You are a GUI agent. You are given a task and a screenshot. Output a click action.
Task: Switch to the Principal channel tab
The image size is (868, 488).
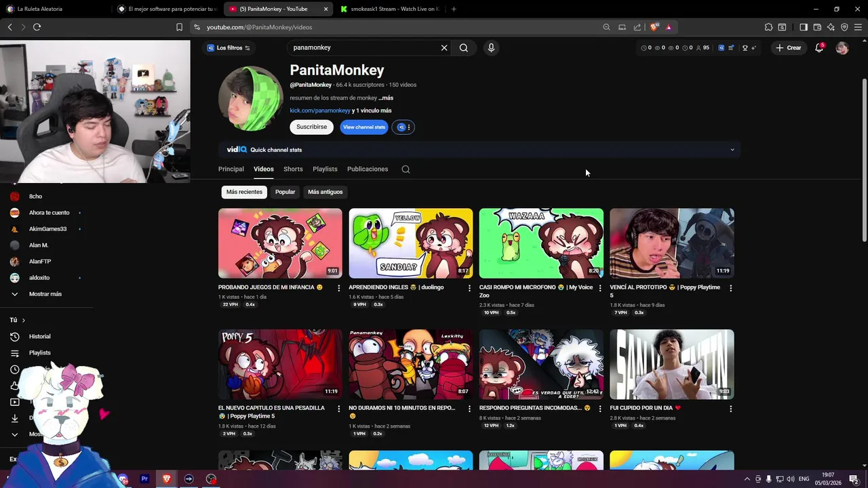click(x=231, y=169)
